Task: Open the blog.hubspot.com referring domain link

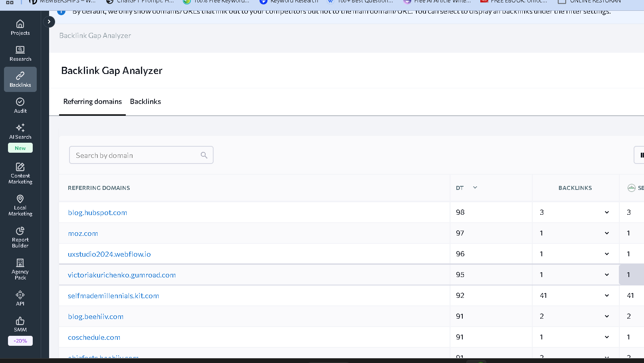Action: 97,212
